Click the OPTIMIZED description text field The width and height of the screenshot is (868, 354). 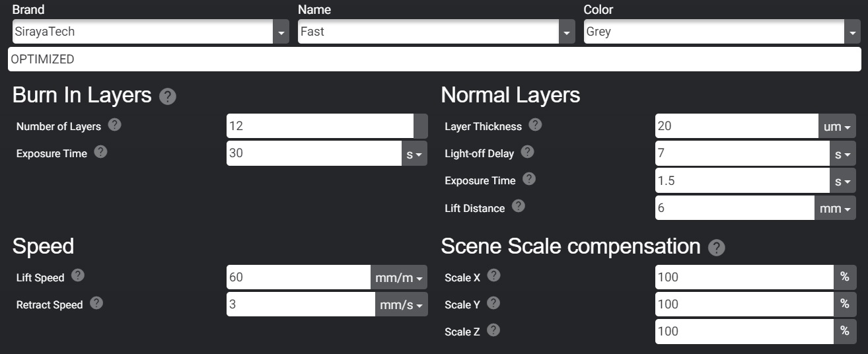434,59
